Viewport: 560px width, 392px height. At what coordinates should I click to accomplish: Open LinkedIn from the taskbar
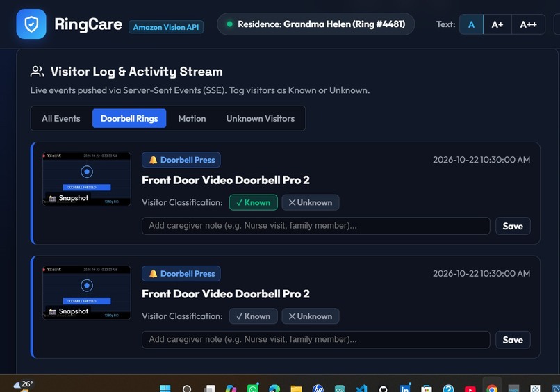pos(405,388)
